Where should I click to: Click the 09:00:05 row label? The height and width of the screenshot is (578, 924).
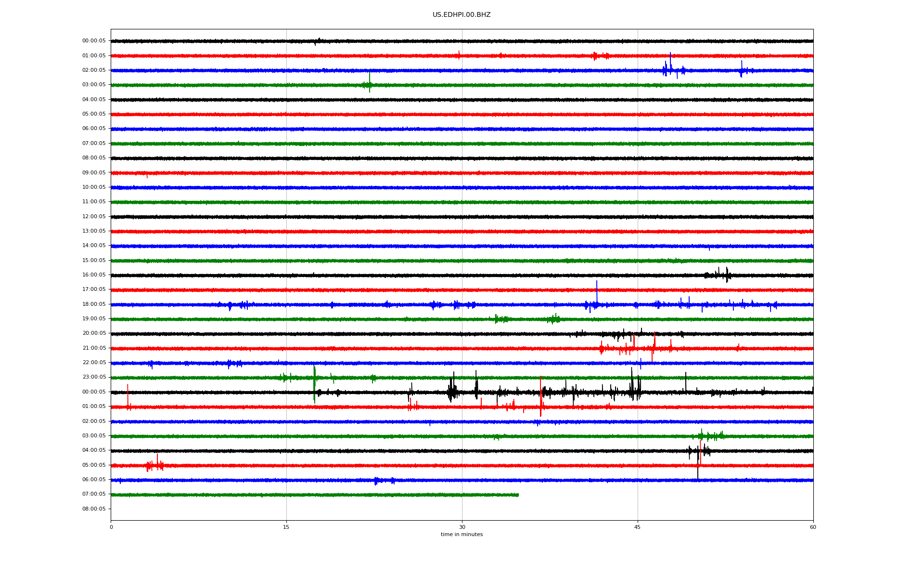coord(94,173)
